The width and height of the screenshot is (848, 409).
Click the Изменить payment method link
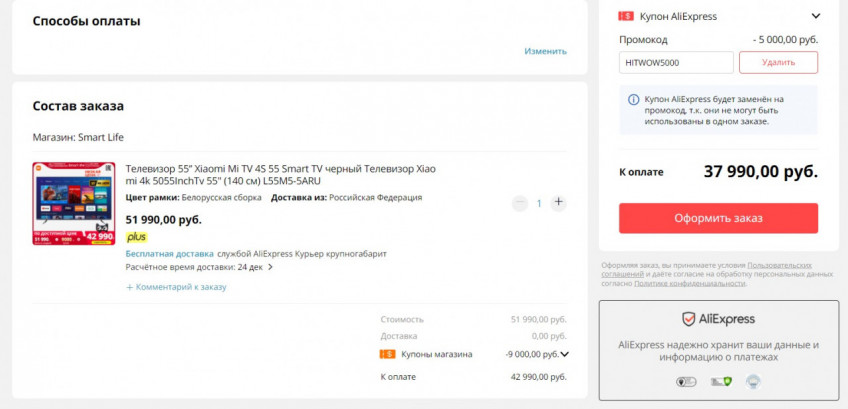[545, 51]
